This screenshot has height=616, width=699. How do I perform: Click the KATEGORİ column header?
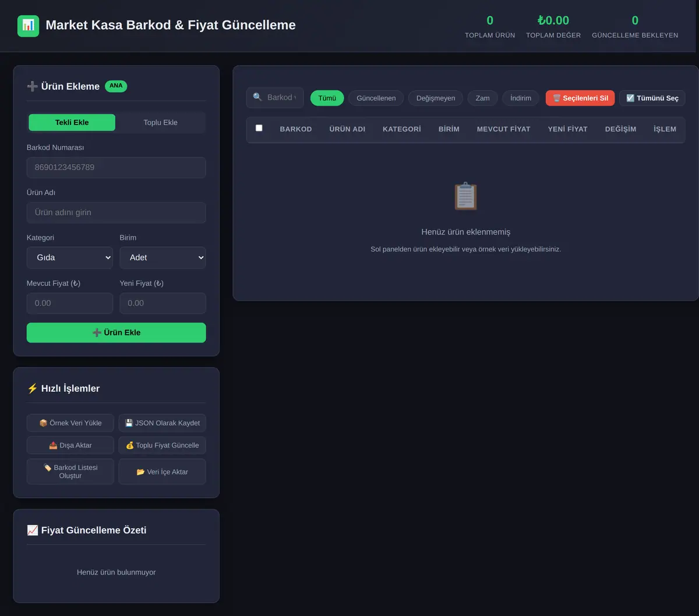402,129
